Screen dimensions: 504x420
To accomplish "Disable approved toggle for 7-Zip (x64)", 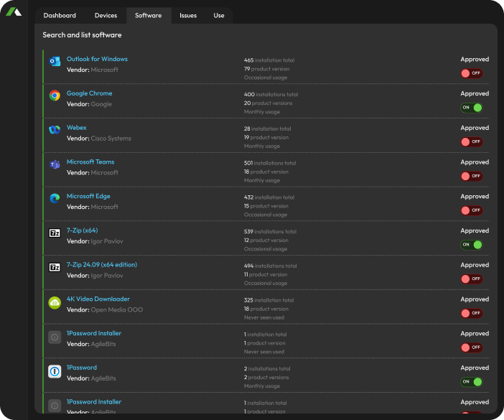I will 472,245.
